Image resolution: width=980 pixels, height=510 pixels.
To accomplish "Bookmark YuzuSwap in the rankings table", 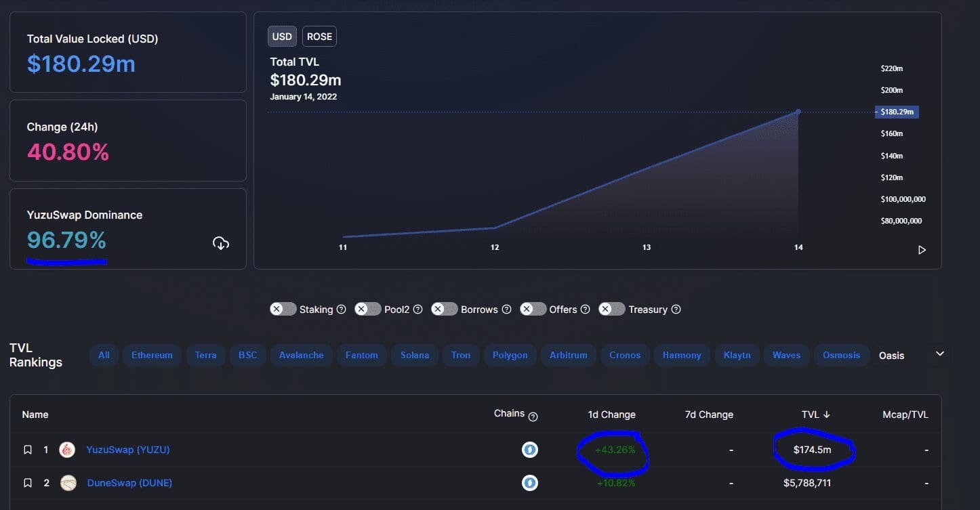I will (x=27, y=449).
